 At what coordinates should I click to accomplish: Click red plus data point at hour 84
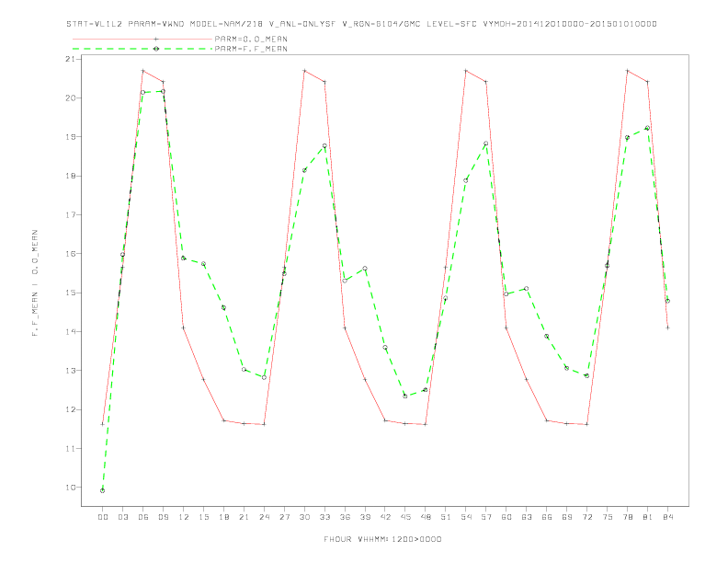[x=667, y=327]
